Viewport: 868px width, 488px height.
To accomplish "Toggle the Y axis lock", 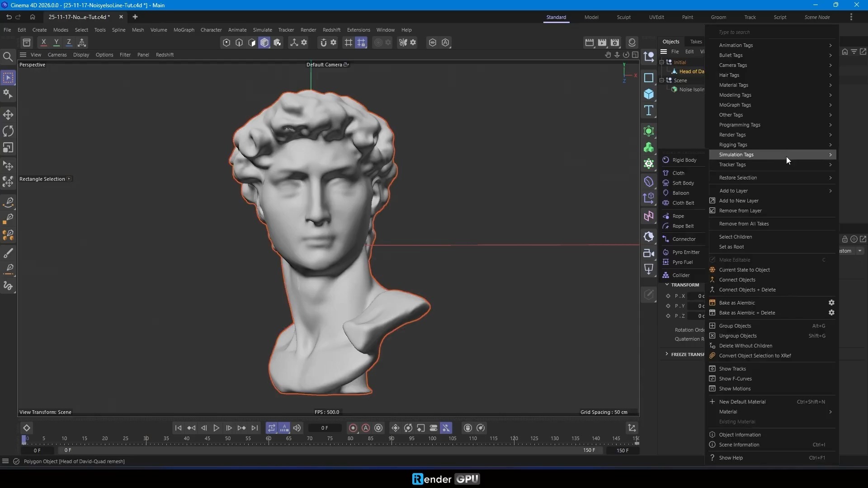I will 57,42.
